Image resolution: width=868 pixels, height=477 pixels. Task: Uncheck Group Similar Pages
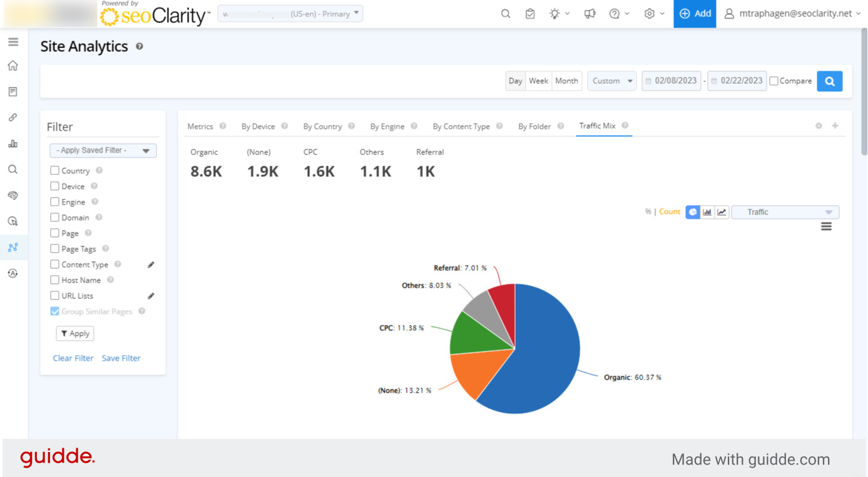pyautogui.click(x=54, y=311)
